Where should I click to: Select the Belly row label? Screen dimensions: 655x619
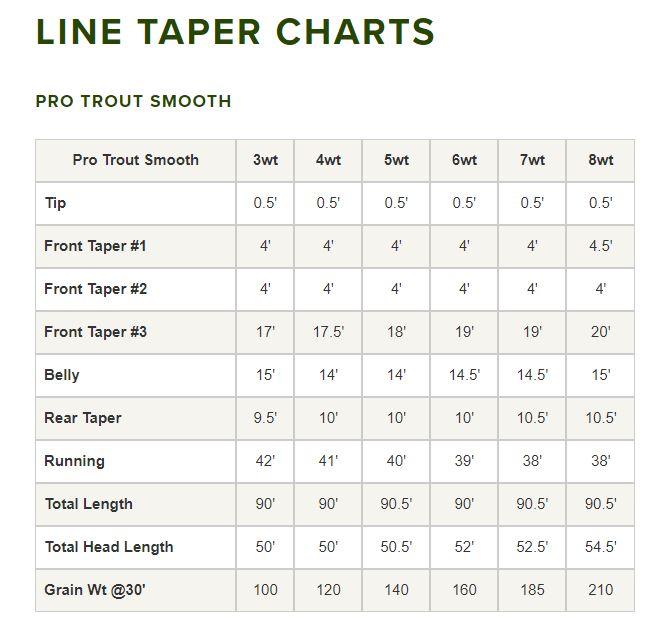[62, 375]
